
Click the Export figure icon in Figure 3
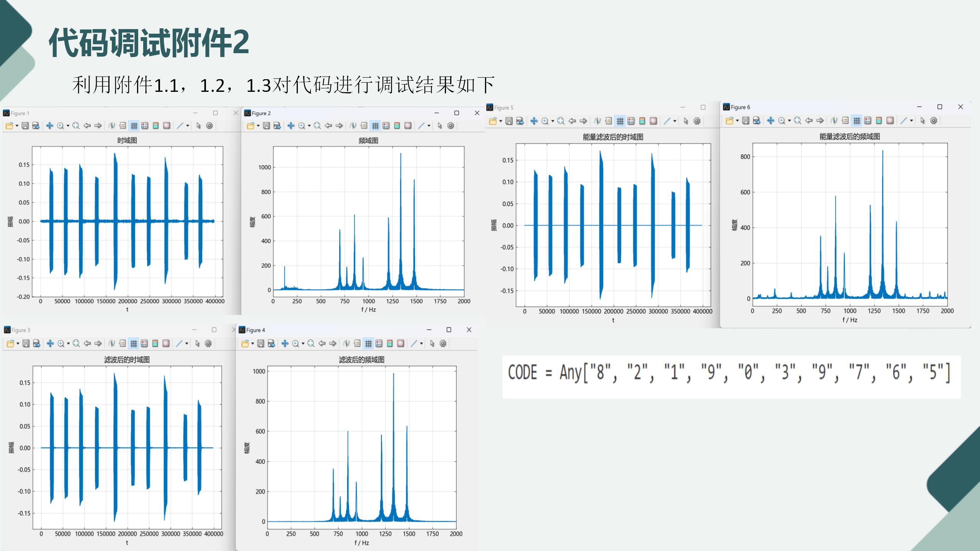(36, 343)
